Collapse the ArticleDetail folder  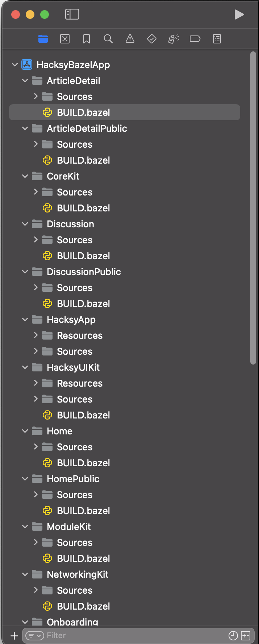click(25, 81)
